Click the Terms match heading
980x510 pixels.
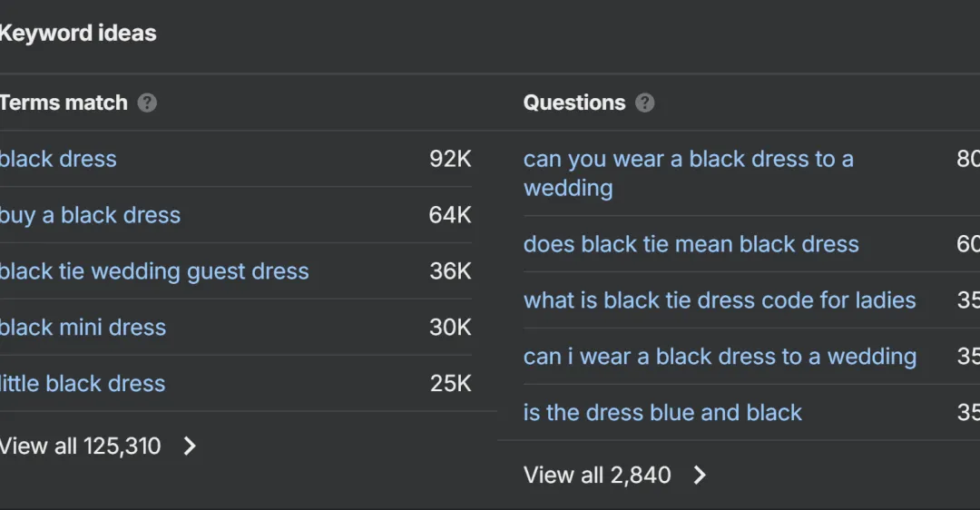coord(64,103)
